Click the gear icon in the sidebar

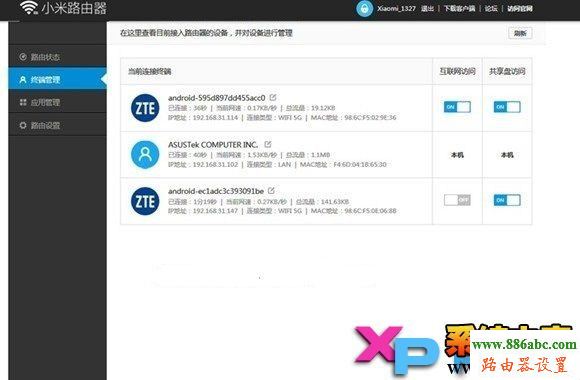click(23, 125)
